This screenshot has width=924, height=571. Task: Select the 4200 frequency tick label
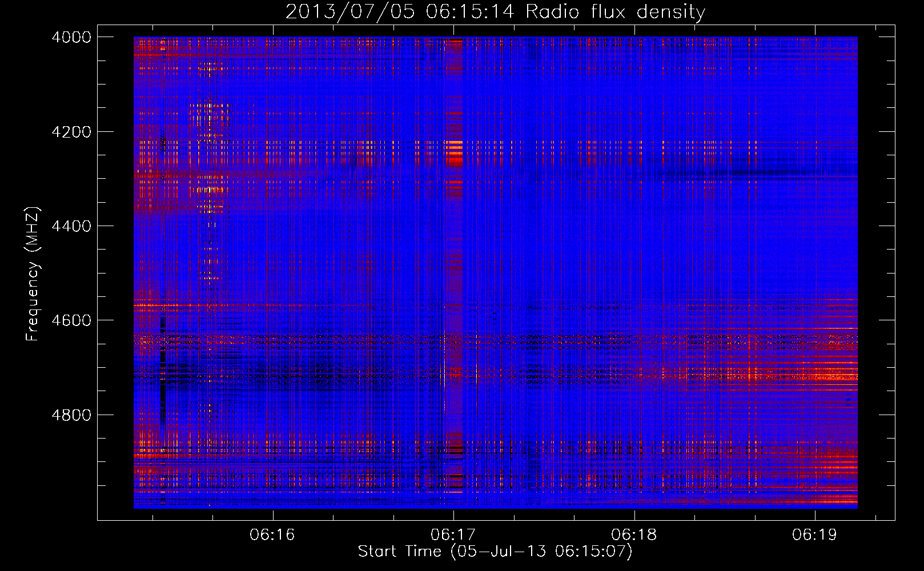pos(71,132)
